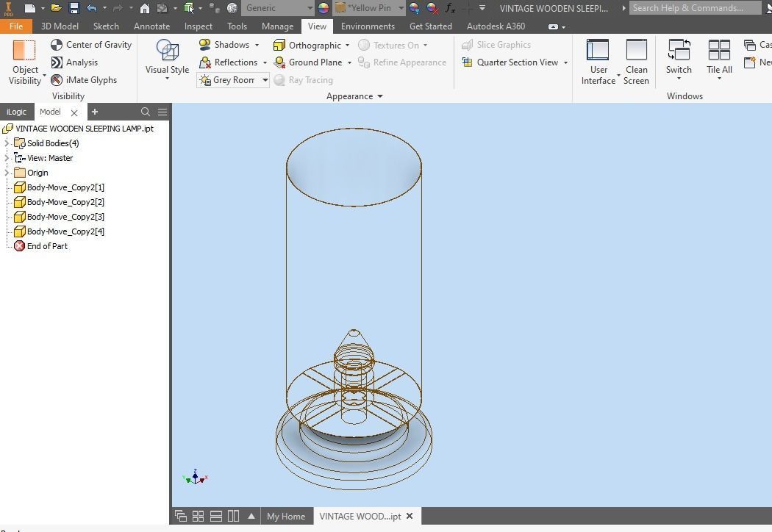The width and height of the screenshot is (772, 532).
Task: Close the VINTAGE WOOD...ipt document tab
Action: click(x=410, y=516)
